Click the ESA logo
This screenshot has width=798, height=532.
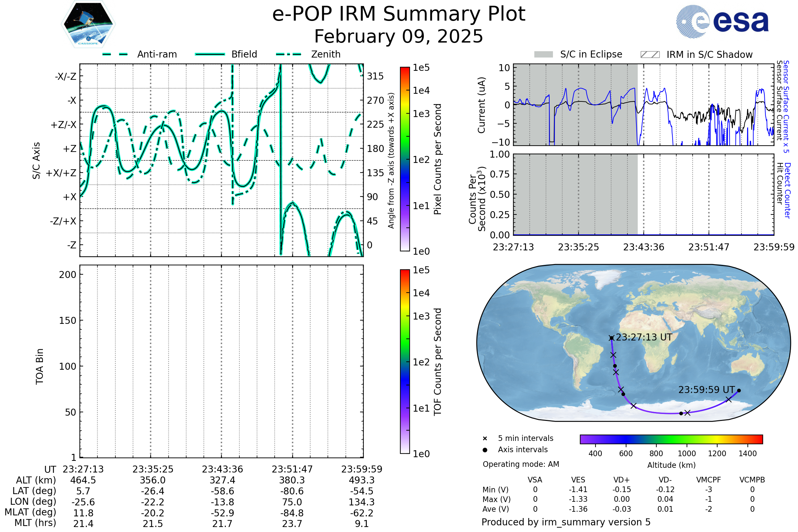click(722, 21)
